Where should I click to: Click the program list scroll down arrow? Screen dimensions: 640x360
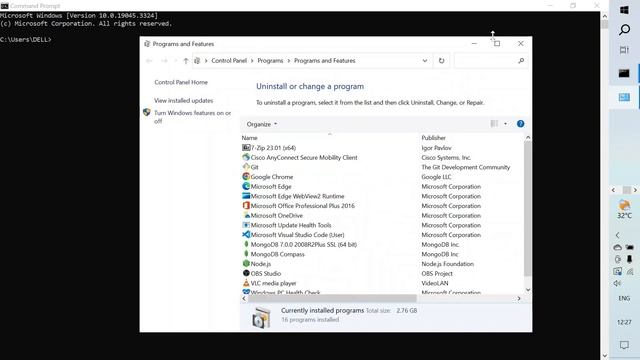coord(527,289)
